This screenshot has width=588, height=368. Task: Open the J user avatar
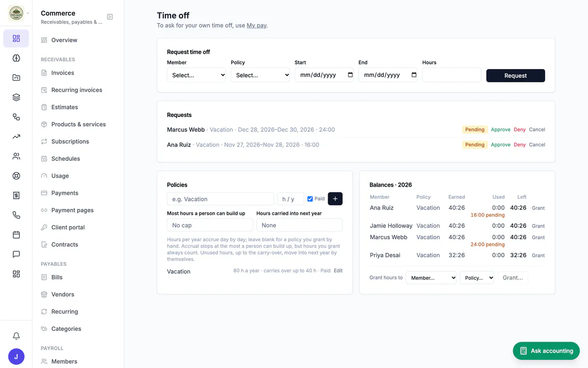pyautogui.click(x=16, y=356)
